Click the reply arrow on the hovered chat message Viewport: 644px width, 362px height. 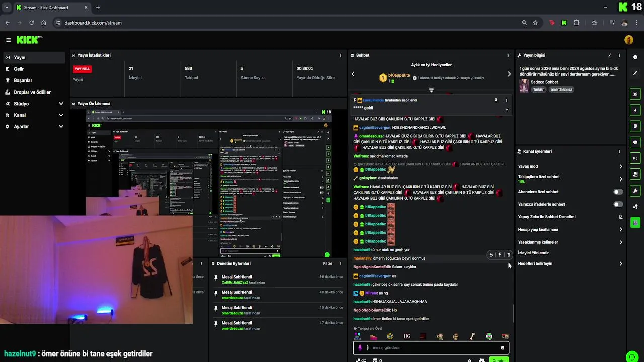click(x=491, y=255)
